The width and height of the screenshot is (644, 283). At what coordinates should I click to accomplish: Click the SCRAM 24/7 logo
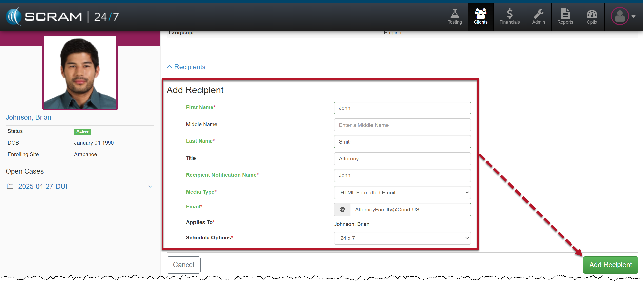click(x=62, y=16)
